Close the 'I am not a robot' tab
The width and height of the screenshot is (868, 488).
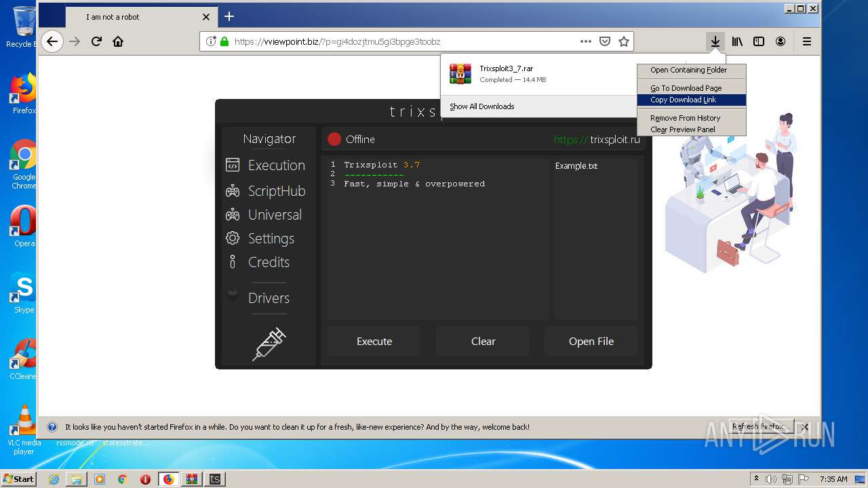click(206, 17)
